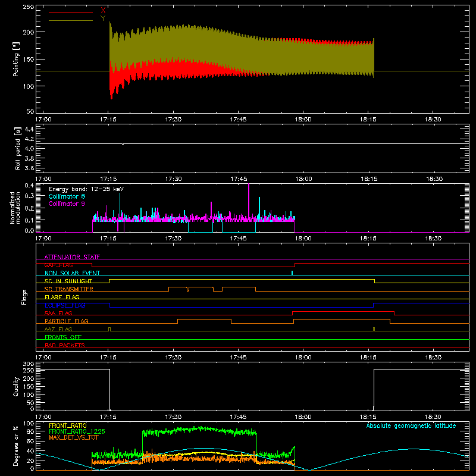Viewport: 476px width, 476px height.
Task: Select the red X legend label
Action: point(103,11)
